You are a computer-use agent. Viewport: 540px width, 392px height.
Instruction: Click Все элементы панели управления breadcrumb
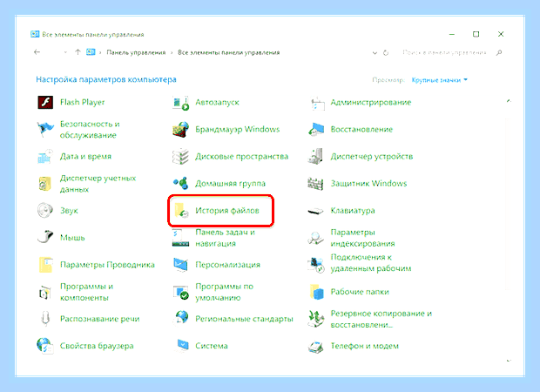pyautogui.click(x=229, y=53)
